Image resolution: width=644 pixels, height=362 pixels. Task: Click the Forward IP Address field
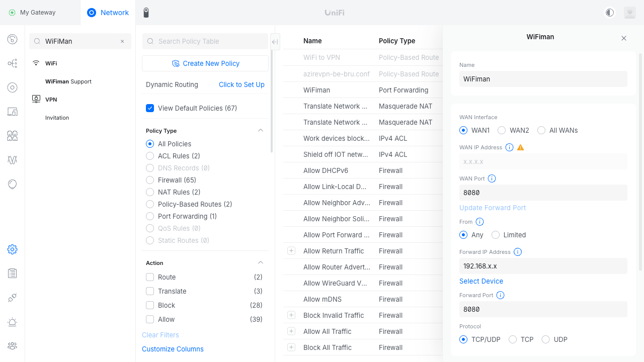tap(543, 266)
